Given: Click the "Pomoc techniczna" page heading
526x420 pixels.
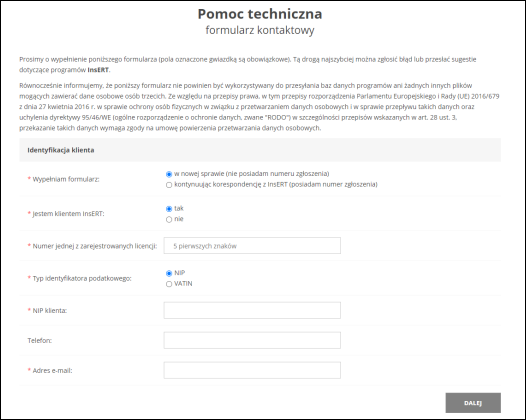Looking at the screenshot, I should pyautogui.click(x=260, y=14).
